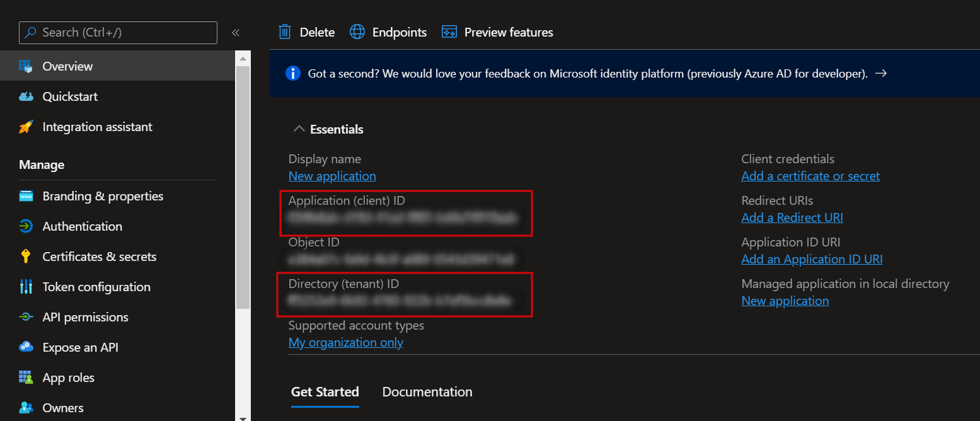
Task: Click the Overview icon in sidebar
Action: pos(26,66)
